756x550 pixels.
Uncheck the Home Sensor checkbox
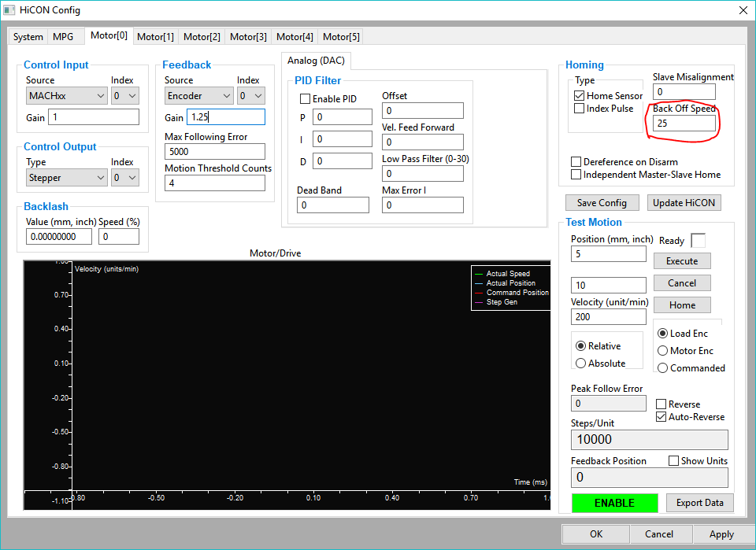[579, 96]
